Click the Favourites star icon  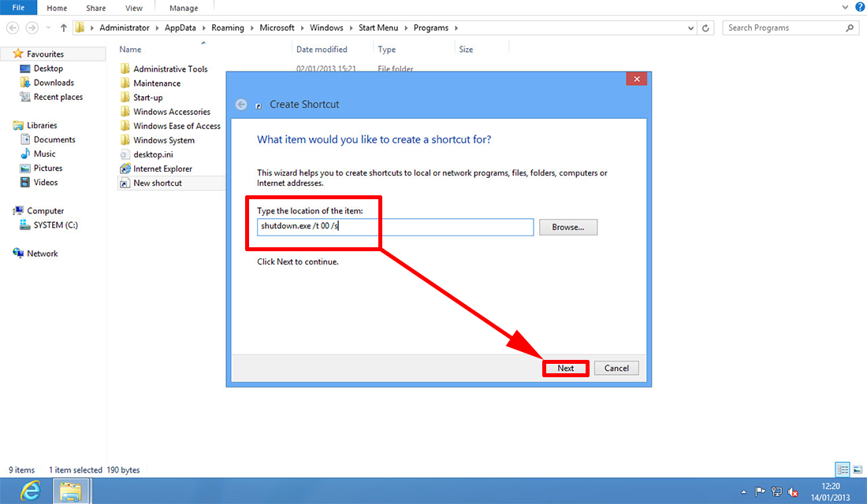[x=17, y=54]
